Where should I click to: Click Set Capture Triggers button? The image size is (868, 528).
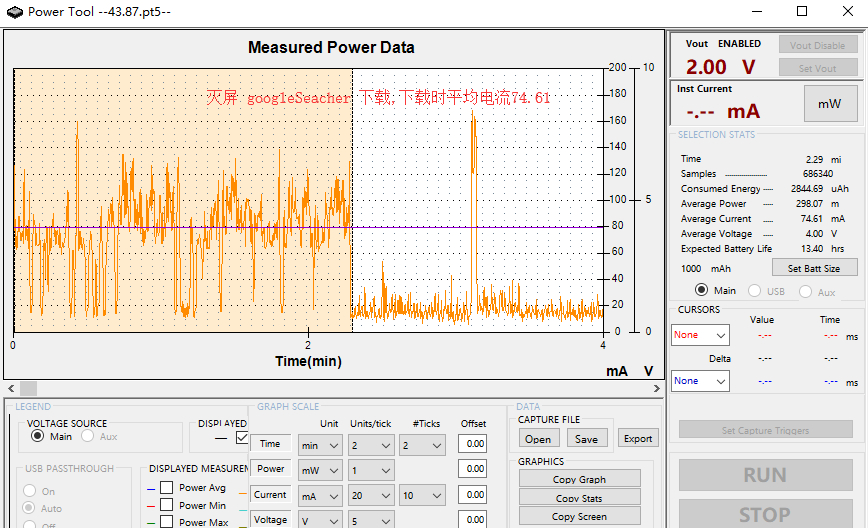pyautogui.click(x=766, y=429)
